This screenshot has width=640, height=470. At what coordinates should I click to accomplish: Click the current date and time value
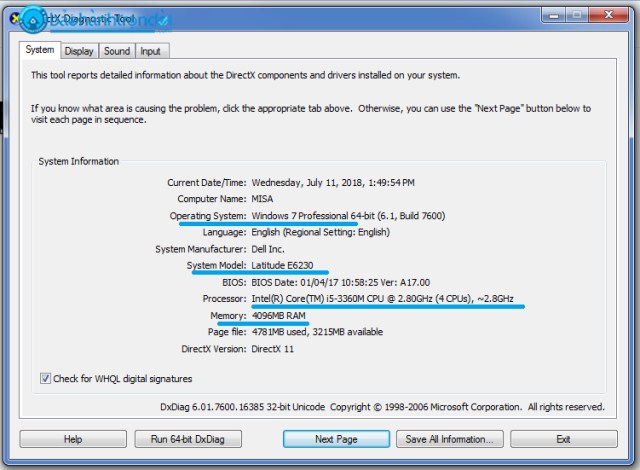point(333,182)
